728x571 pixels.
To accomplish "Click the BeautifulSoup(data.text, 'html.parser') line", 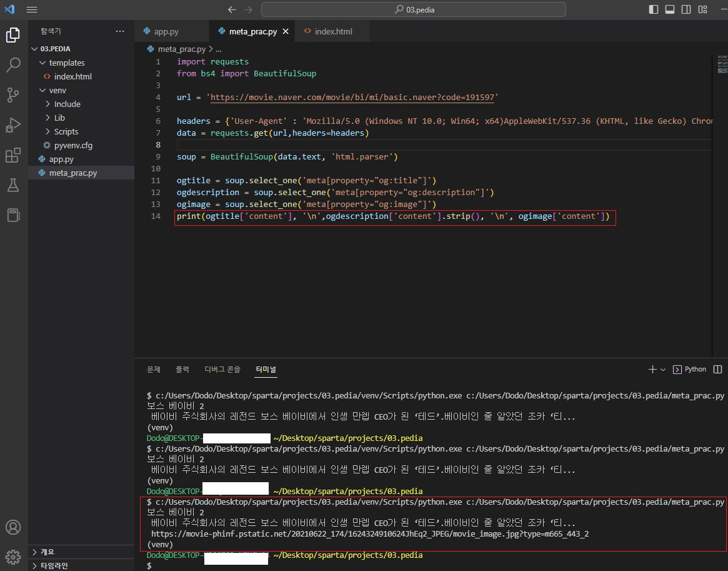I will (x=287, y=156).
